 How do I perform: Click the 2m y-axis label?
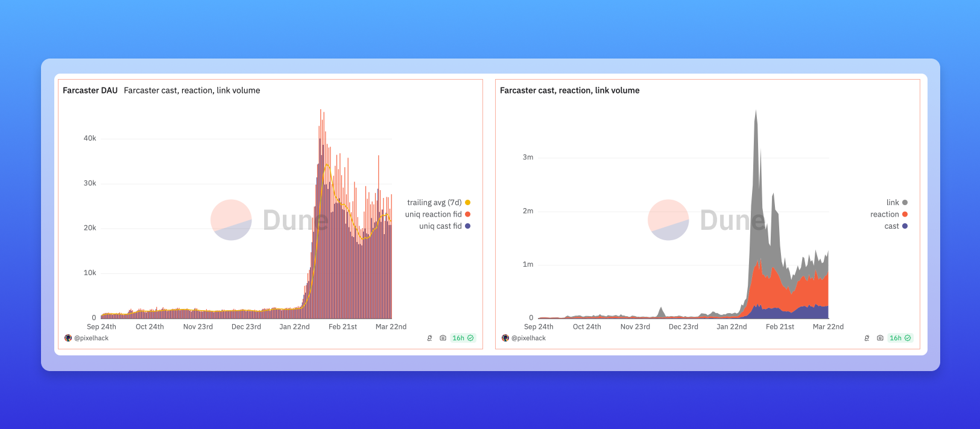528,211
